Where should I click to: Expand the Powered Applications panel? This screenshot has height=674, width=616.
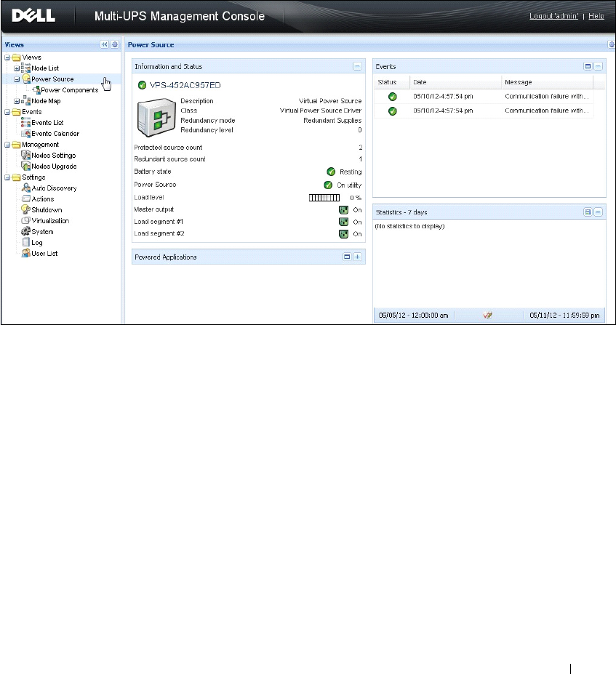357,257
